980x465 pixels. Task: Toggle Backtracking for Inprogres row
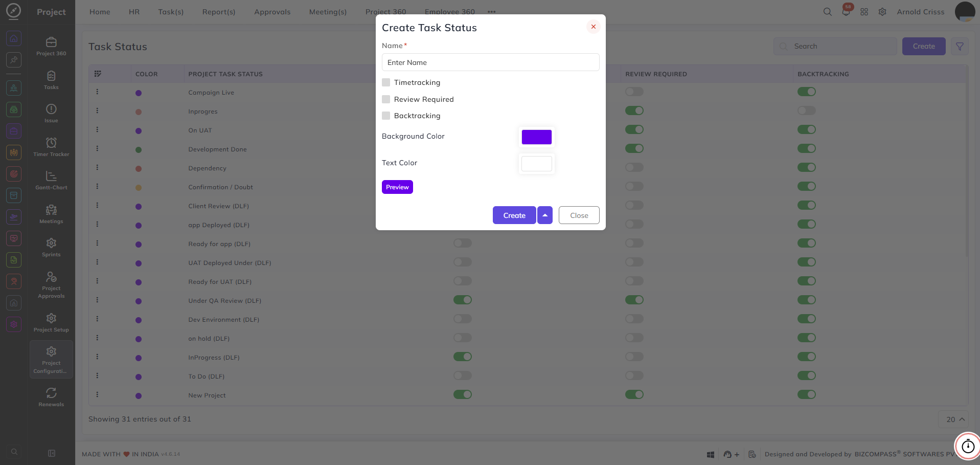807,110
